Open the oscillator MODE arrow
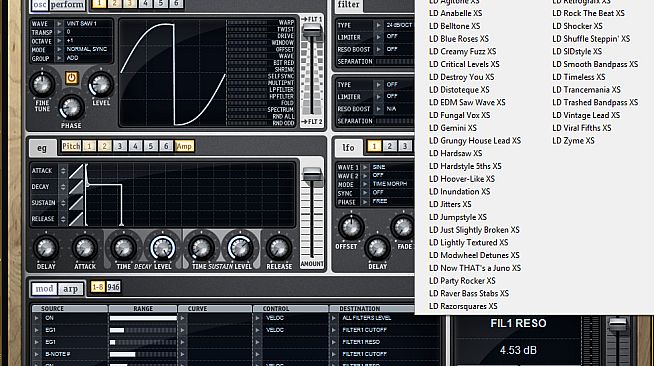The image size is (654, 366). 59,50
